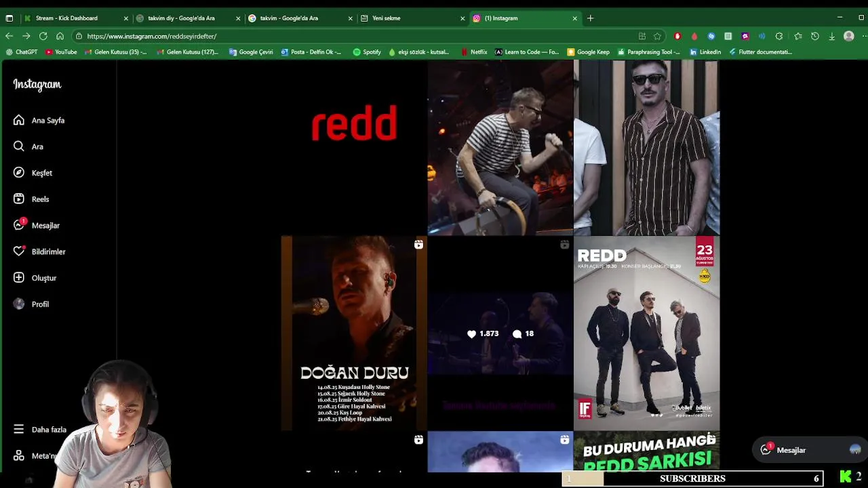This screenshot has height=488, width=868.
Task: Open the REDD 23 Ağustos concert poster
Action: (646, 333)
